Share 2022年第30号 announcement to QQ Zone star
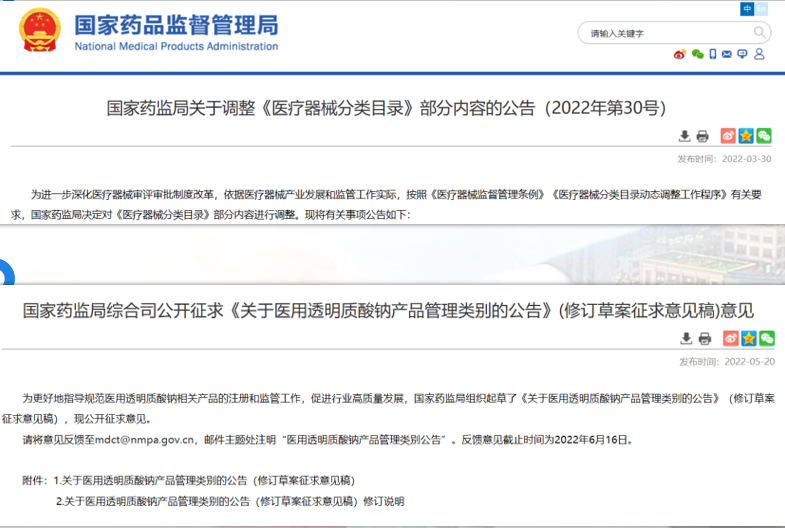This screenshot has height=528, width=785. [x=746, y=136]
